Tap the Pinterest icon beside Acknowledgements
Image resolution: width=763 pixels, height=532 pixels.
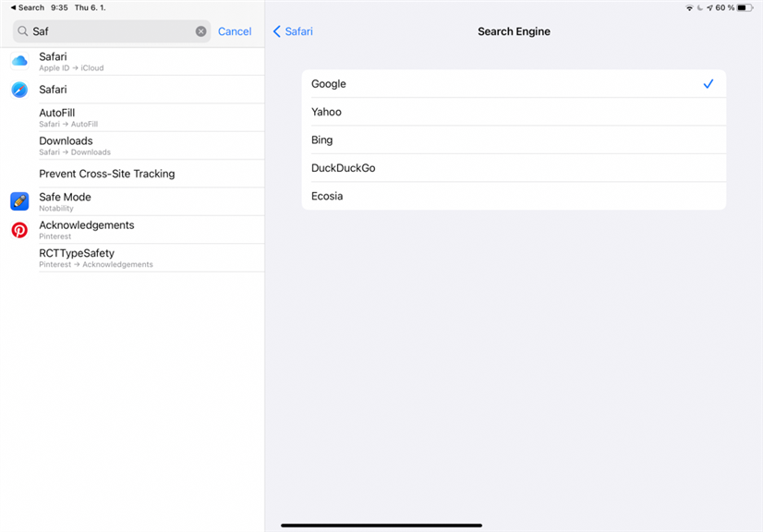(19, 230)
